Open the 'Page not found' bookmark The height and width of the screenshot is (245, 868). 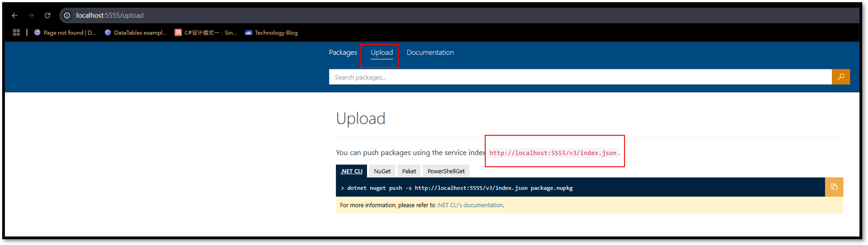tap(65, 32)
